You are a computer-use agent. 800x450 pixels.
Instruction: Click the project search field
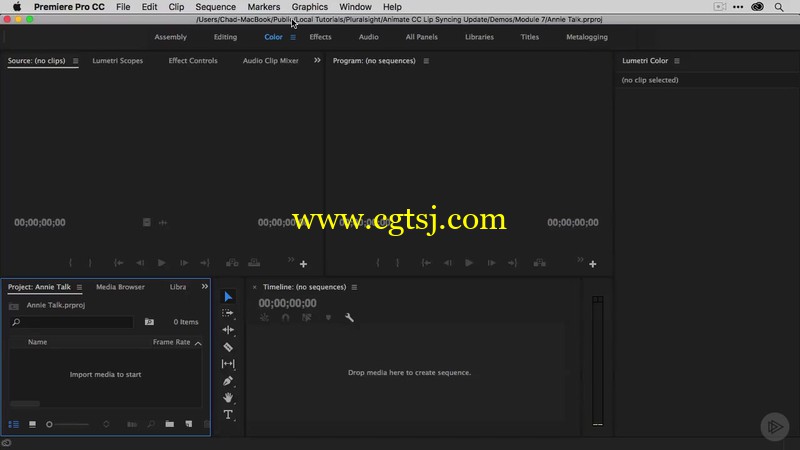71,322
